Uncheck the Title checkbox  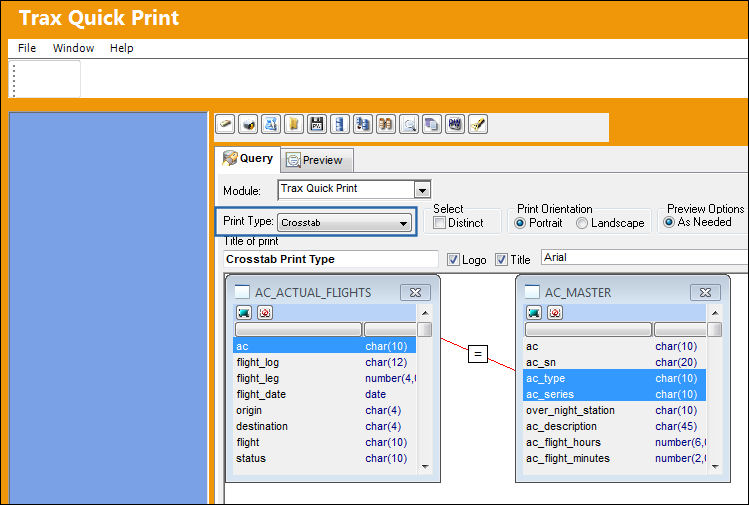501,259
